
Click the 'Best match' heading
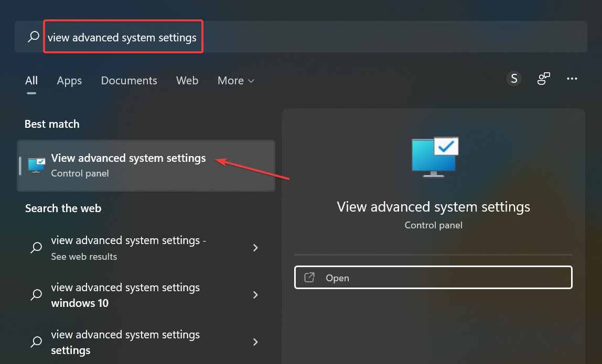click(x=52, y=124)
